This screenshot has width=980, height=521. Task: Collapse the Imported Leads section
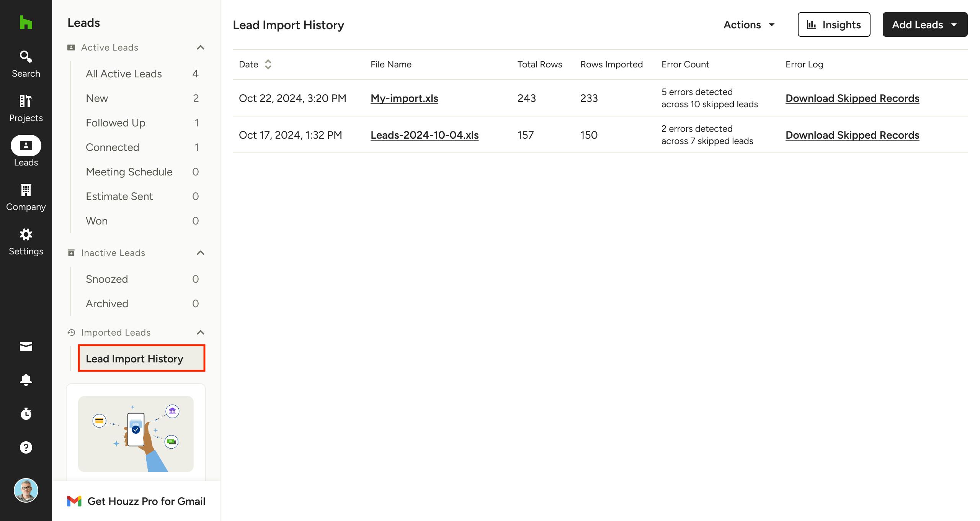pyautogui.click(x=200, y=333)
